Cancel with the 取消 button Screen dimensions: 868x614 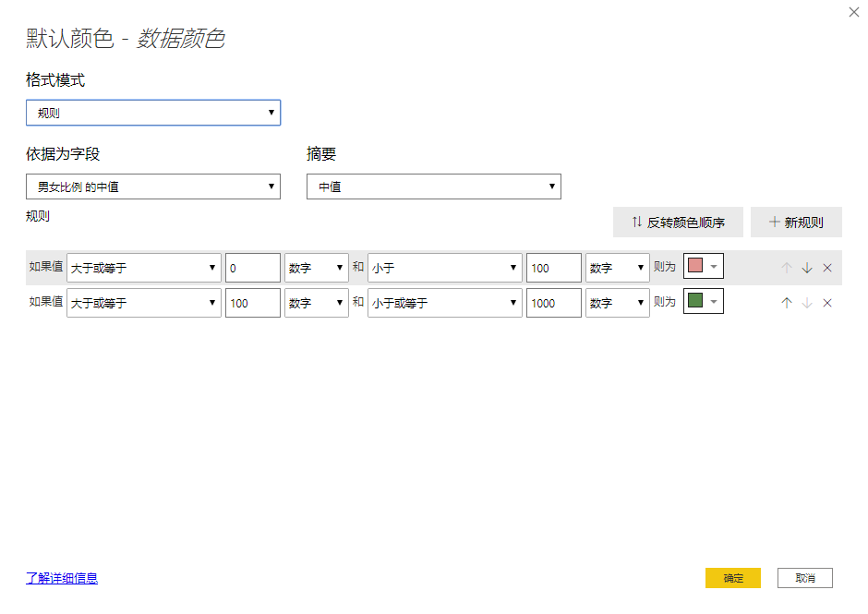(x=804, y=578)
